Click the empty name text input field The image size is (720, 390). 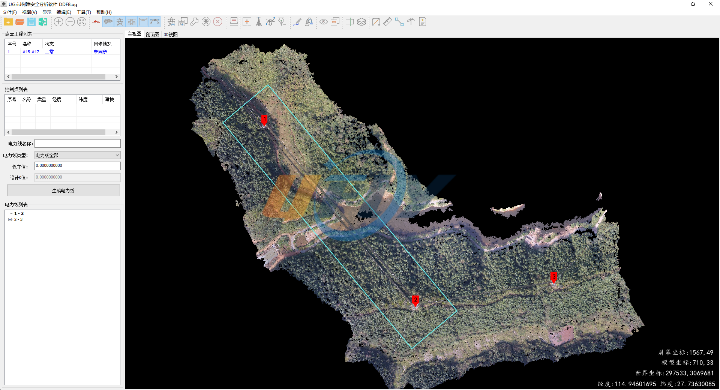coord(78,144)
